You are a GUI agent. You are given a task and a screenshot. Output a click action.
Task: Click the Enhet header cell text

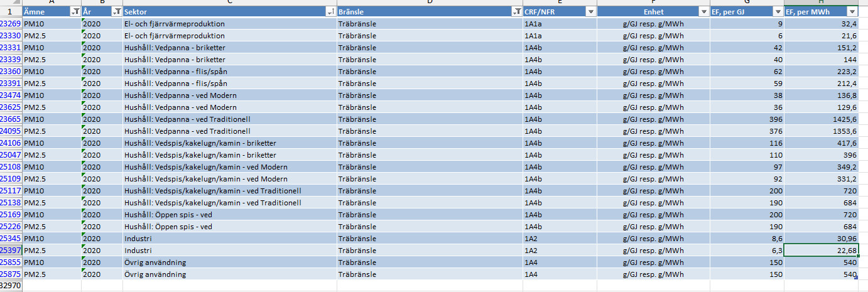pos(653,12)
